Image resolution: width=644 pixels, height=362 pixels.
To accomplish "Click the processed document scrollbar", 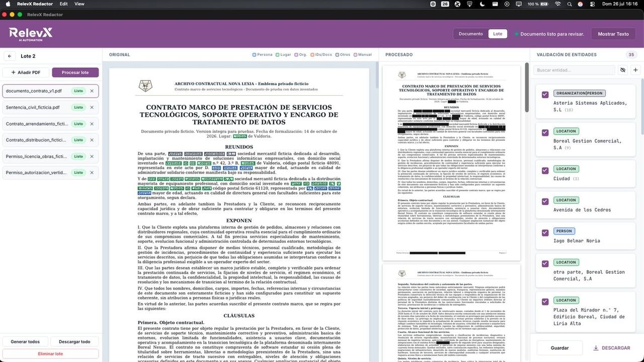I will click(527, 87).
